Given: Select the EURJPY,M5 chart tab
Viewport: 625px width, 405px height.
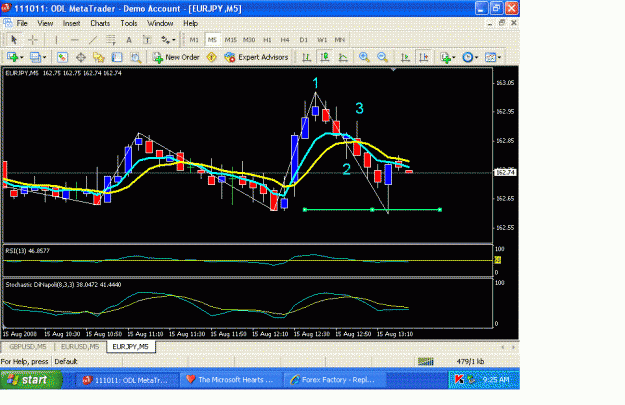Looking at the screenshot, I should tap(131, 347).
